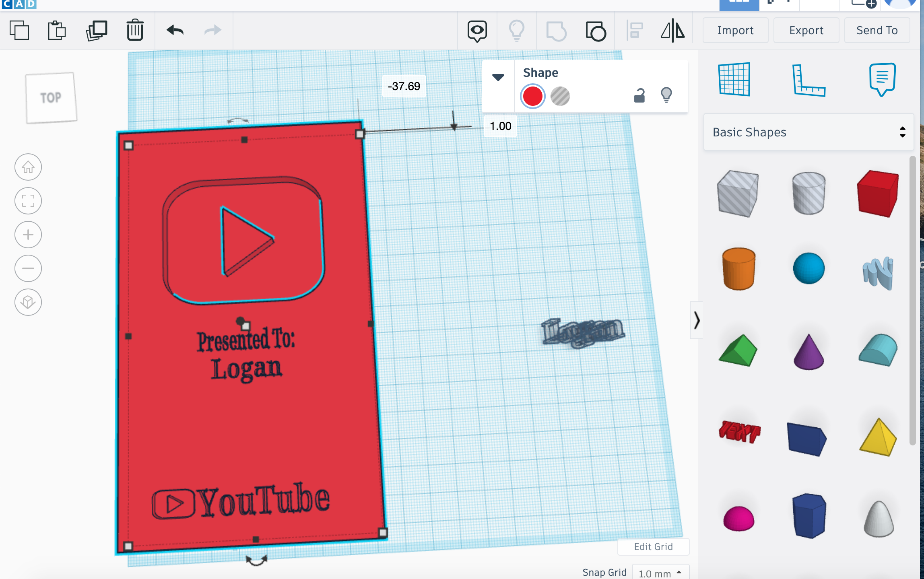924x579 pixels.
Task: Click the TOP view cube
Action: (51, 97)
